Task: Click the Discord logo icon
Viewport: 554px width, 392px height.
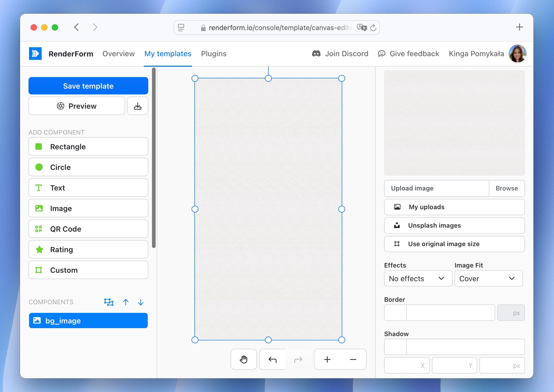Action: click(x=316, y=54)
